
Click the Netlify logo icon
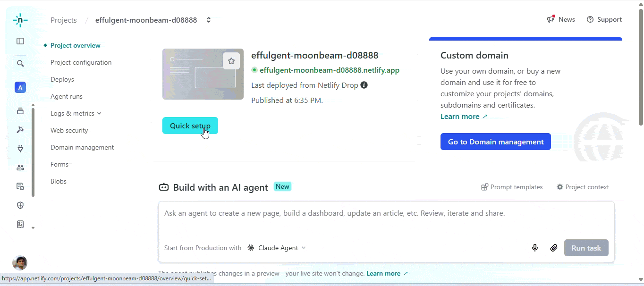(20, 20)
